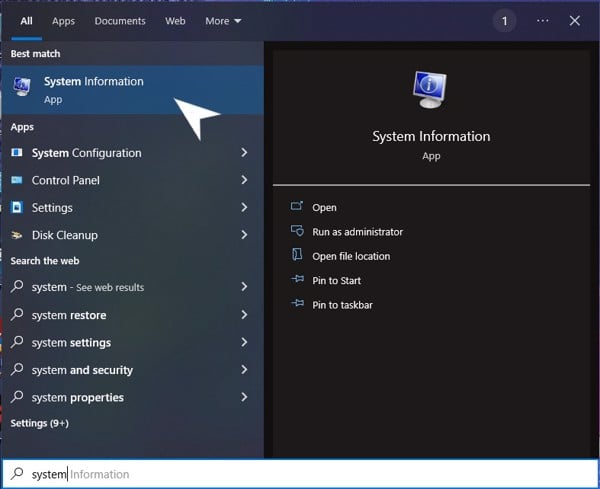Viewport: 600px width, 489px height.
Task: Click the System Information icon in best match
Action: tap(22, 87)
